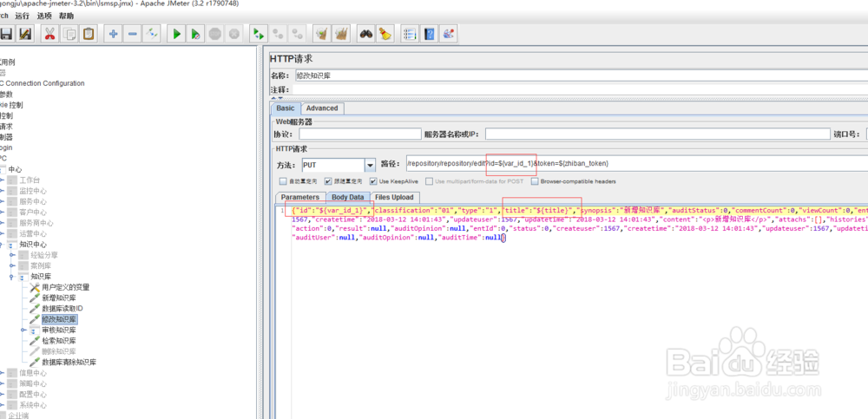Toggle the 跟随重定向 checkbox
The height and width of the screenshot is (419, 868).
pyautogui.click(x=328, y=181)
